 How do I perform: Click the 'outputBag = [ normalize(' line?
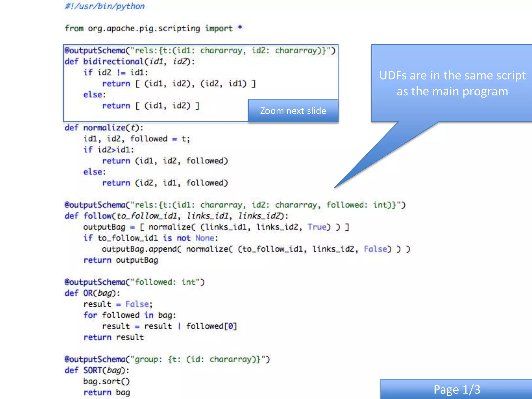click(x=216, y=227)
